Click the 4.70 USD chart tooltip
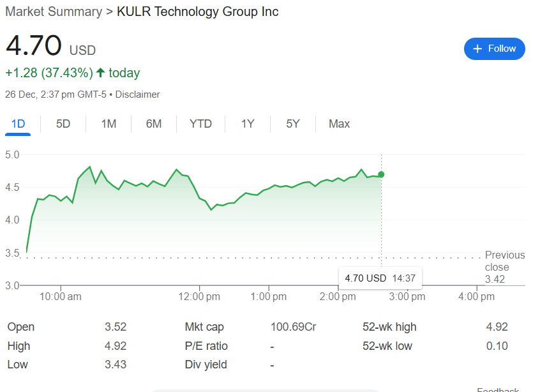This screenshot has height=392, width=547. (380, 278)
